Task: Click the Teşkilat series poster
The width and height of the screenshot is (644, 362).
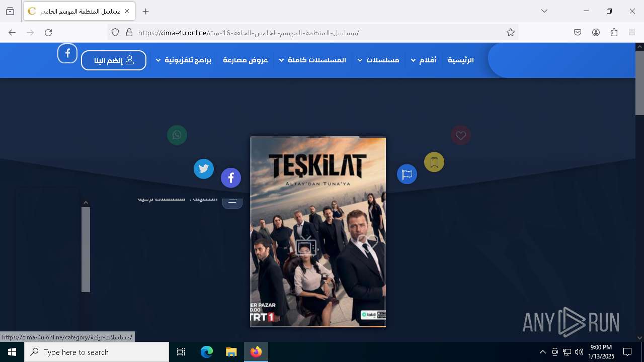Action: [318, 232]
